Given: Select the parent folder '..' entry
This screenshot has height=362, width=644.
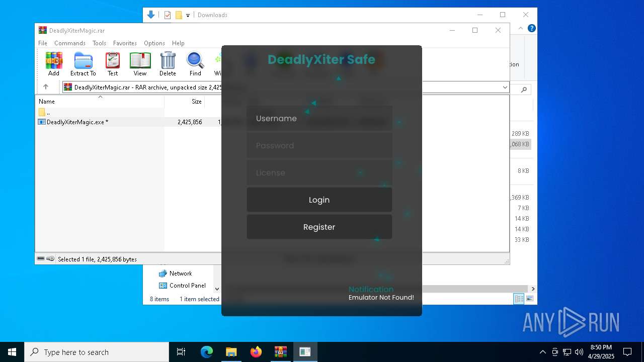Looking at the screenshot, I should pos(44,112).
